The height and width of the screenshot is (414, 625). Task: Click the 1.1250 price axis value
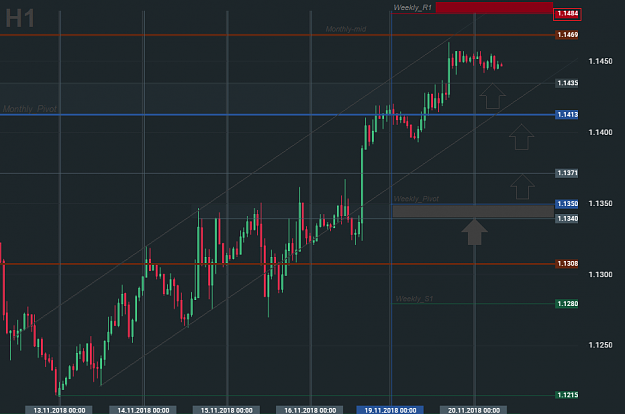click(600, 345)
